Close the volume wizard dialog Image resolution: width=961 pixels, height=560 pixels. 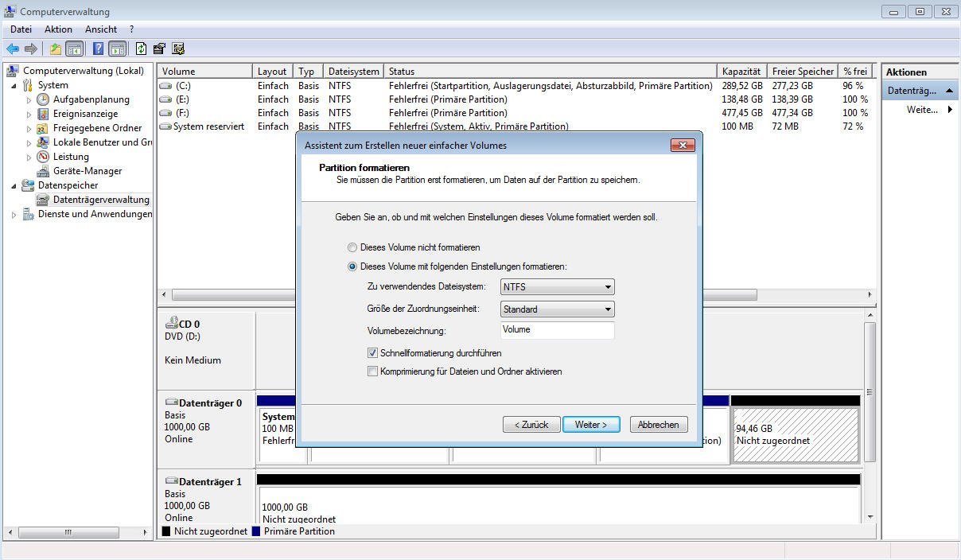[683, 145]
